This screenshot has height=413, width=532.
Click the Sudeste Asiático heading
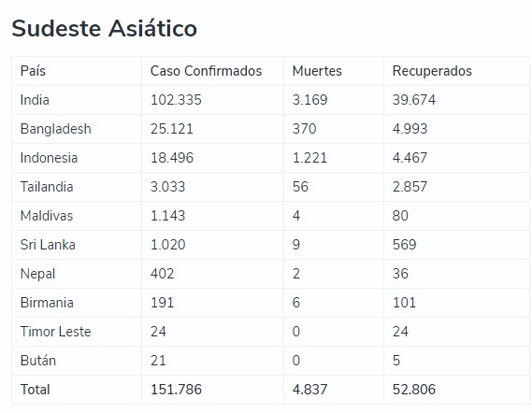click(x=104, y=28)
